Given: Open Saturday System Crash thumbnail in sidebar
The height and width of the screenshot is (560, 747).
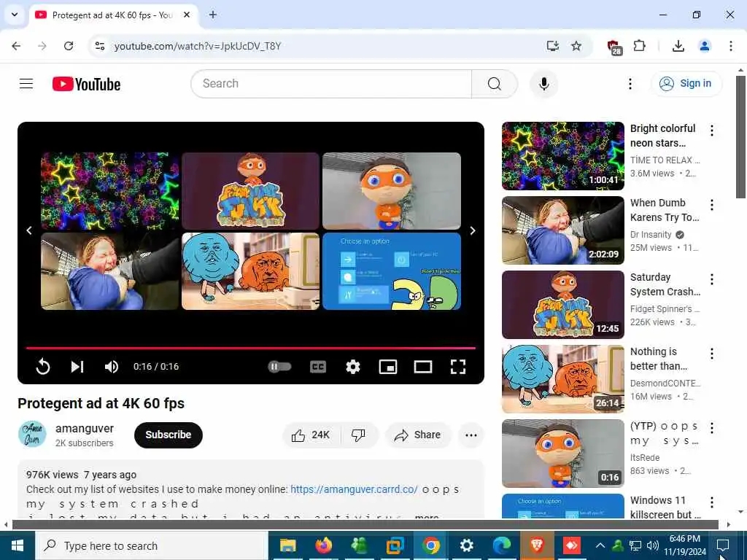Looking at the screenshot, I should pos(562,304).
